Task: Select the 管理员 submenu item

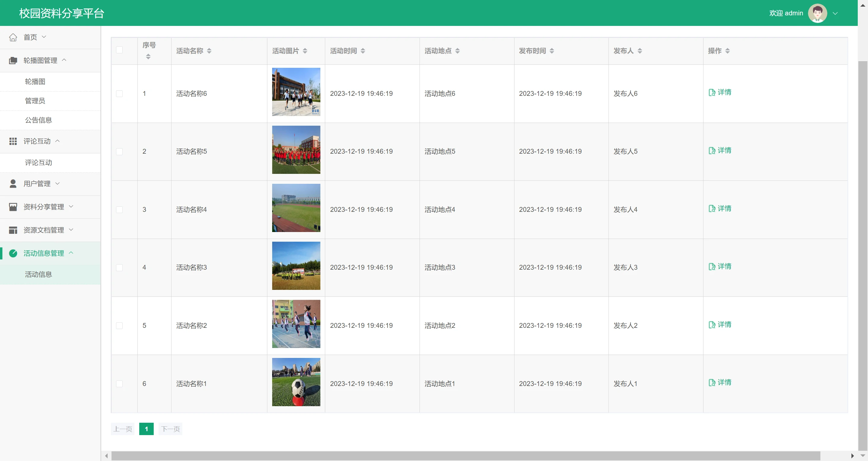Action: point(35,101)
